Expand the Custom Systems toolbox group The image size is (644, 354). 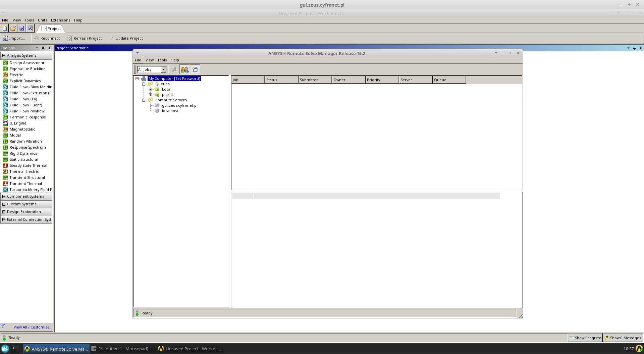(4, 204)
